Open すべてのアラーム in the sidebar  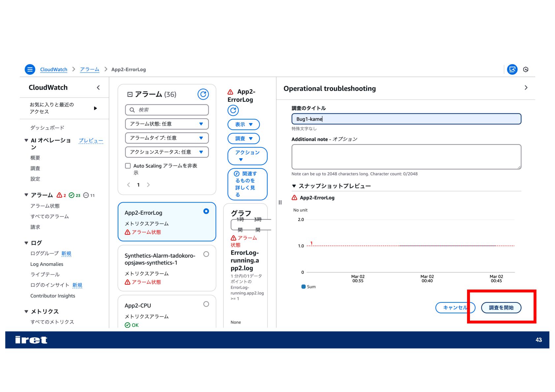point(49,216)
